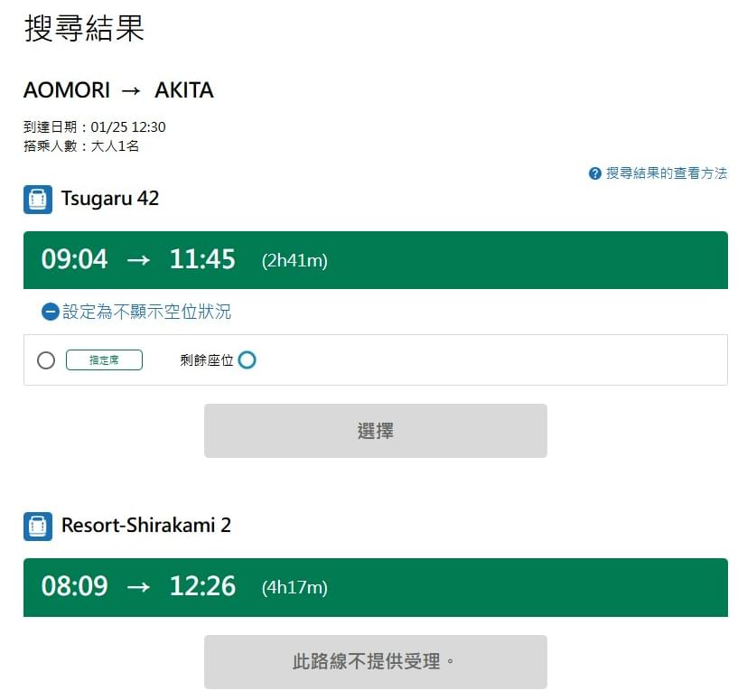Click the 2h41m duration text
Viewport: 747px width, 700px height.
[x=294, y=261]
